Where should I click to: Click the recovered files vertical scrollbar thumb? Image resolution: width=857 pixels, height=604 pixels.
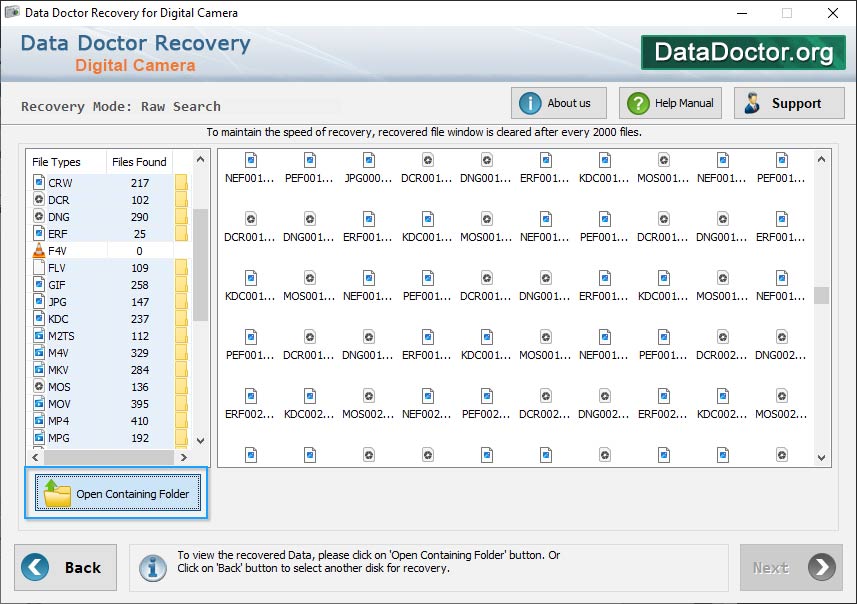pyautogui.click(x=821, y=295)
